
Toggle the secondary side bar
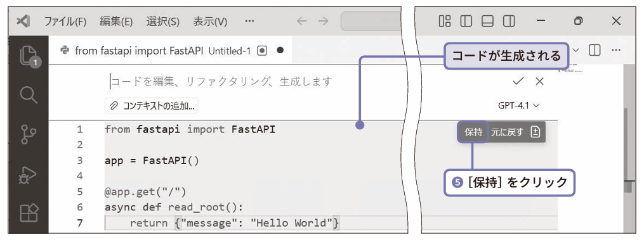click(x=509, y=21)
